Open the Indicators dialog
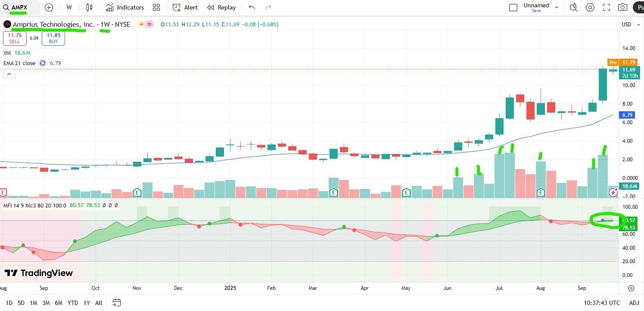This screenshot has width=644, height=311. [124, 7]
